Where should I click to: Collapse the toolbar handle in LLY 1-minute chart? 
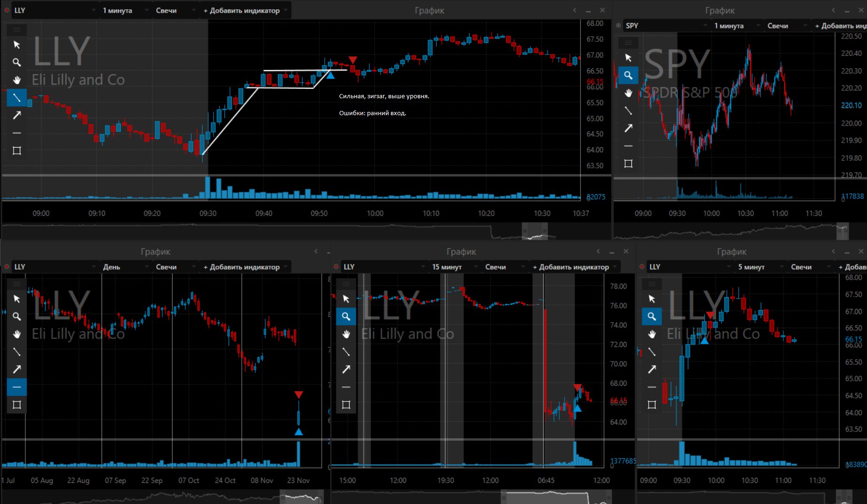point(16,30)
